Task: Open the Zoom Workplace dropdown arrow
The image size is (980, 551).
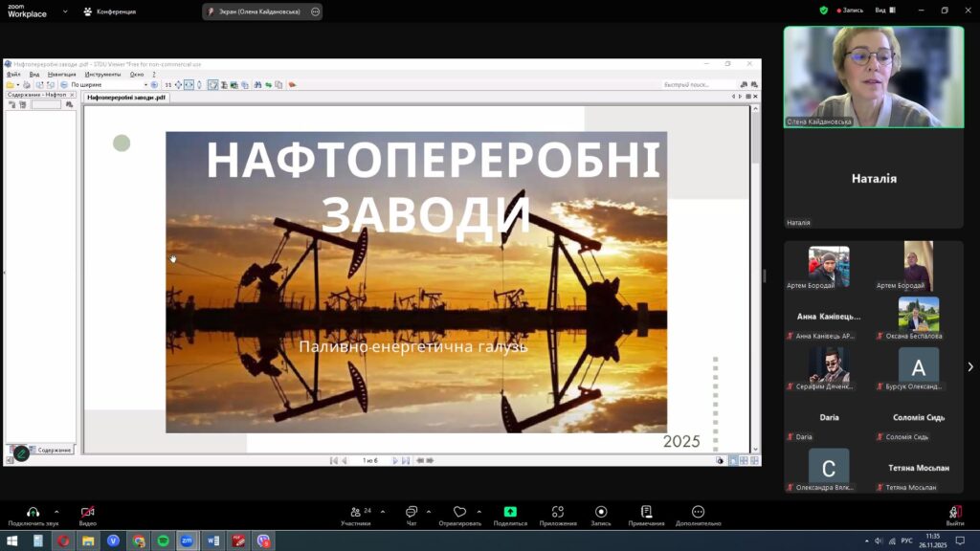Action: [65, 11]
